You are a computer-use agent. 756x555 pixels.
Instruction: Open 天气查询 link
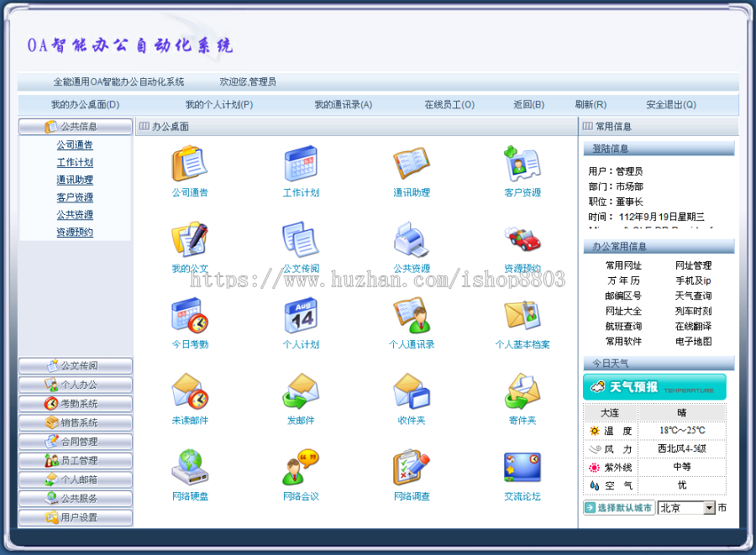pyautogui.click(x=693, y=296)
